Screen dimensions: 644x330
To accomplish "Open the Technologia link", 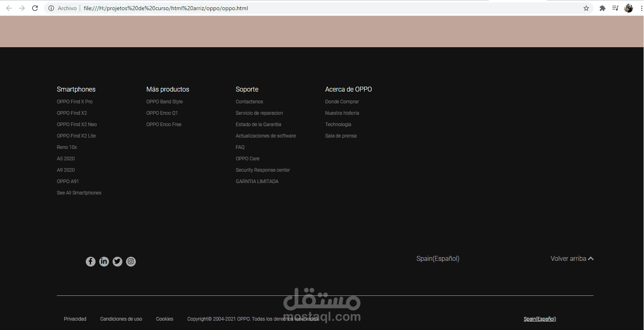I will (338, 125).
